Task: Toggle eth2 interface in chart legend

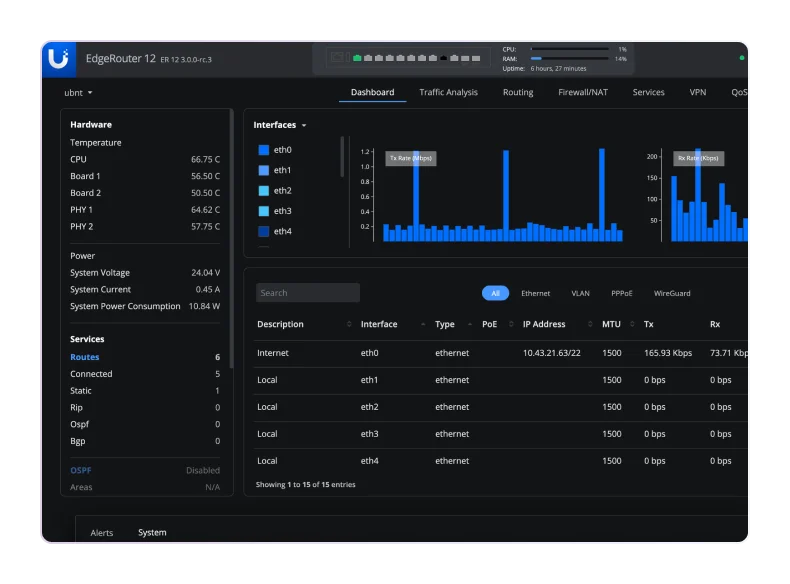Action: pyautogui.click(x=275, y=190)
